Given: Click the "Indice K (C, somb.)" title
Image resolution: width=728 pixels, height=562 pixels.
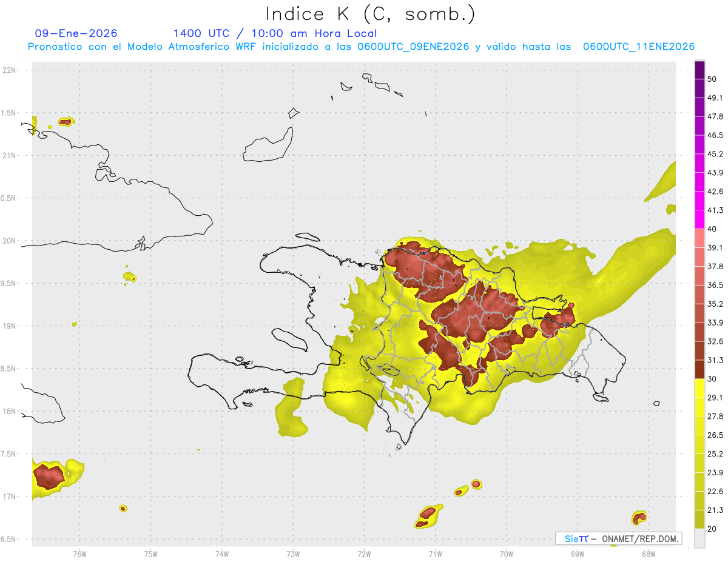Looking at the screenshot, I should click(x=370, y=13).
